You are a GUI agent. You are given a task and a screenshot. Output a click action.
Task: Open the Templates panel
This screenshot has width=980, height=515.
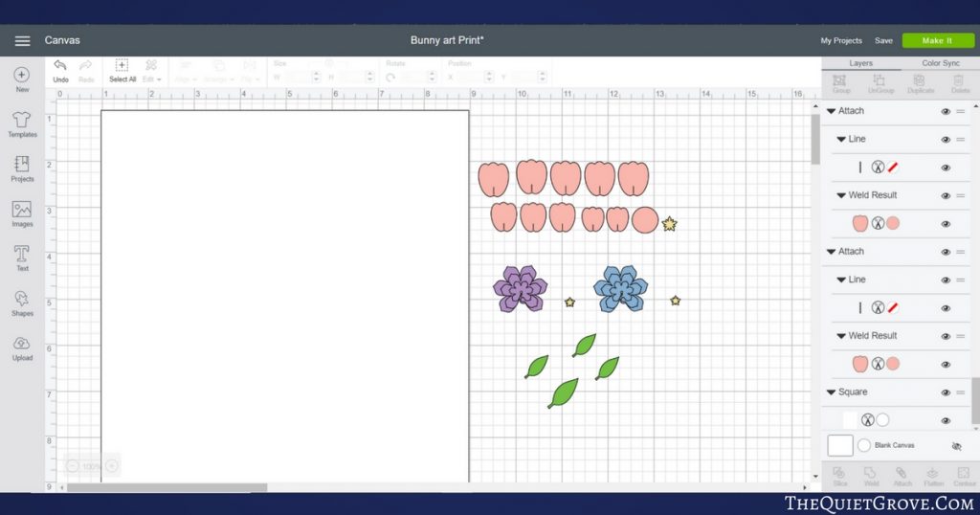point(22,123)
